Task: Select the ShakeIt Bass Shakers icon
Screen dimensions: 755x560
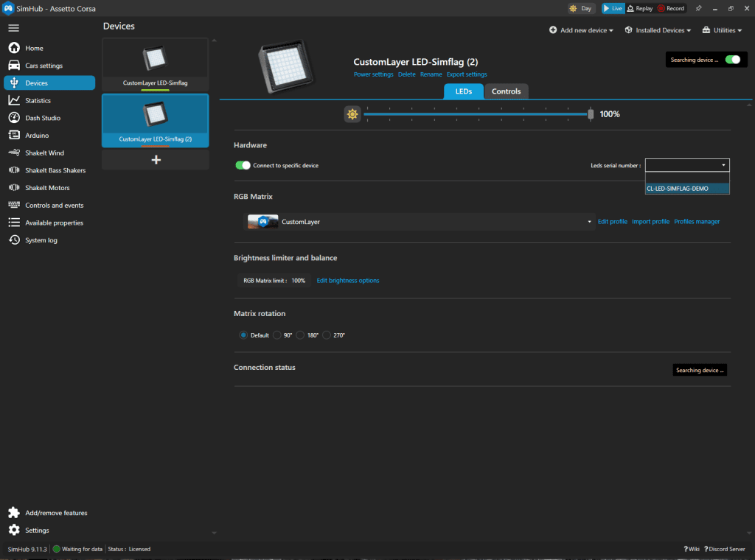Action: [14, 170]
